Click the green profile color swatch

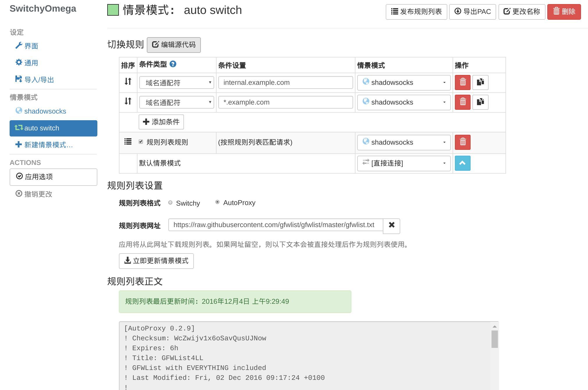pos(113,10)
